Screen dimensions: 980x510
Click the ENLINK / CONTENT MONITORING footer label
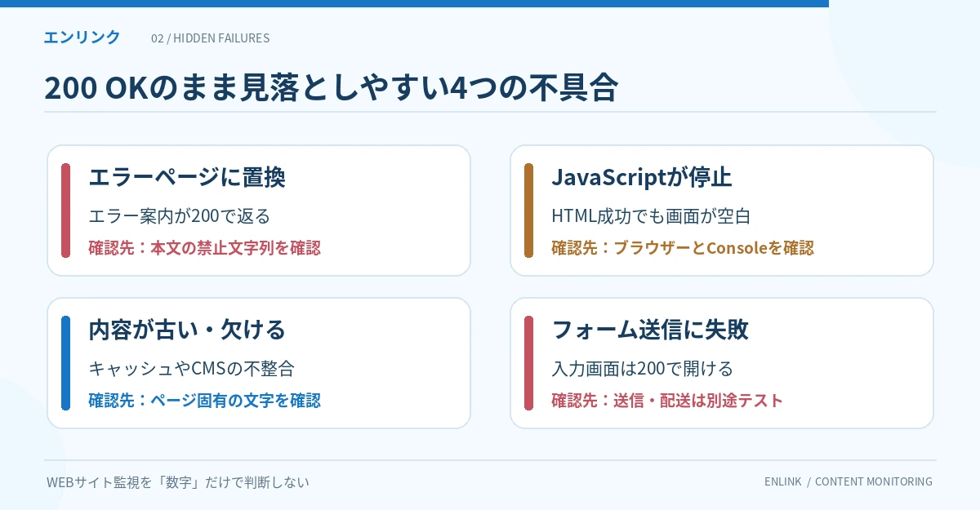coord(849,481)
